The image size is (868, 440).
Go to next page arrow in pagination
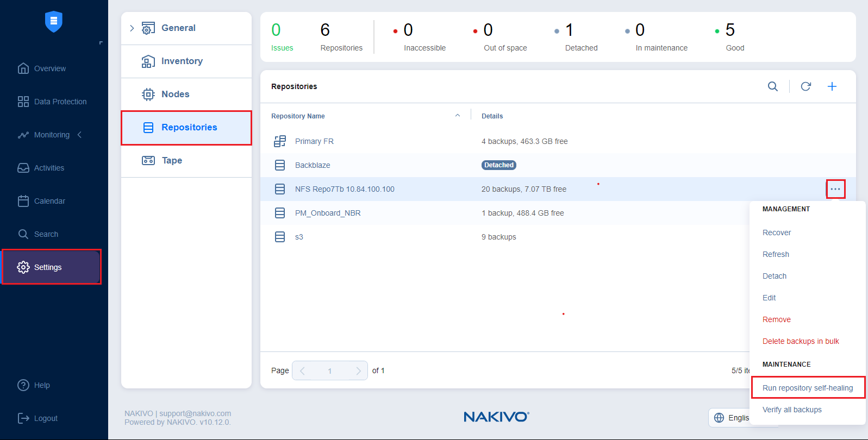[358, 370]
